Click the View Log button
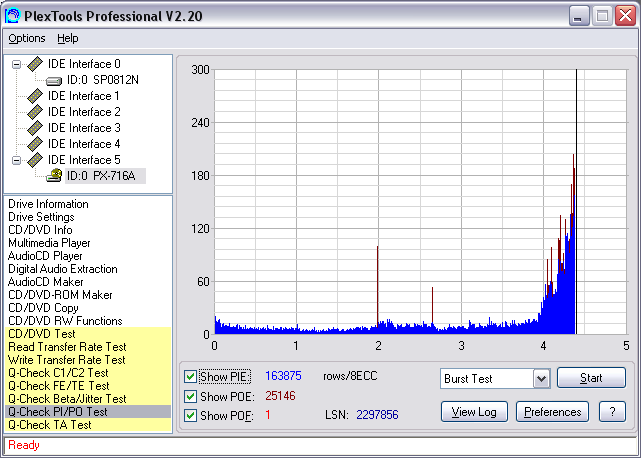Image resolution: width=641 pixels, height=458 pixels. point(474,412)
